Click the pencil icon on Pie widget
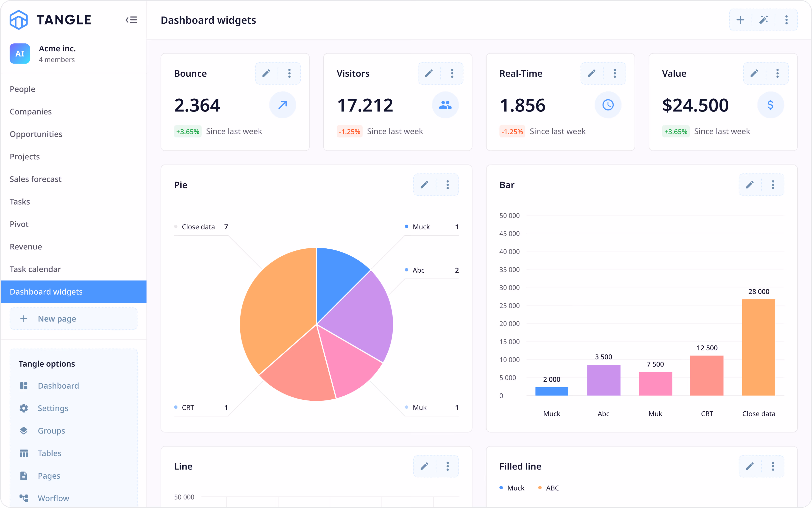 424,185
